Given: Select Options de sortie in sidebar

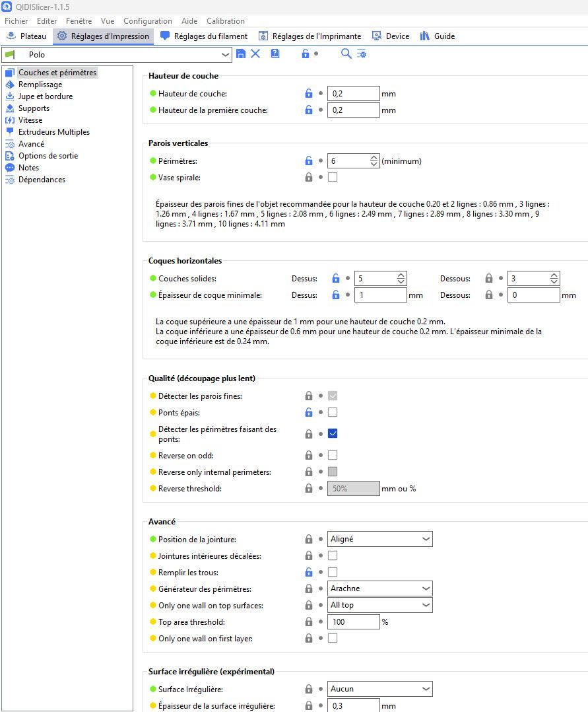Looking at the screenshot, I should click(x=48, y=156).
